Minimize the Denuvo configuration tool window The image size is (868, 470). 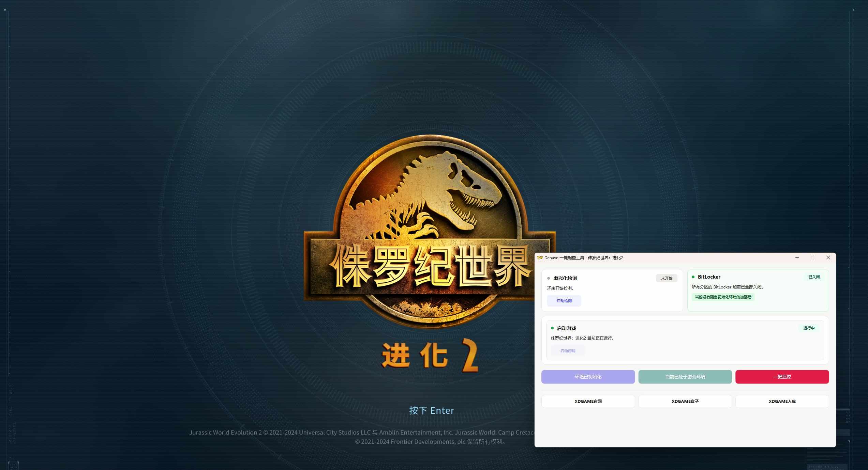click(x=797, y=258)
